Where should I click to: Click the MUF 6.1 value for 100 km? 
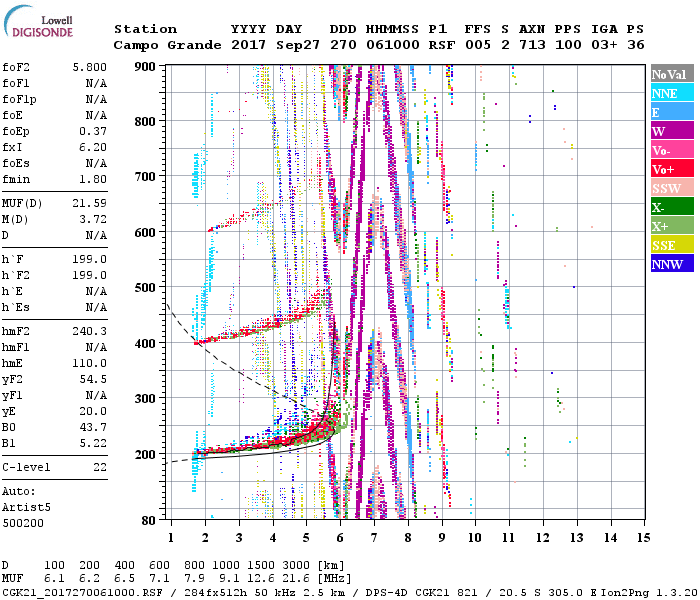pyautogui.click(x=54, y=578)
